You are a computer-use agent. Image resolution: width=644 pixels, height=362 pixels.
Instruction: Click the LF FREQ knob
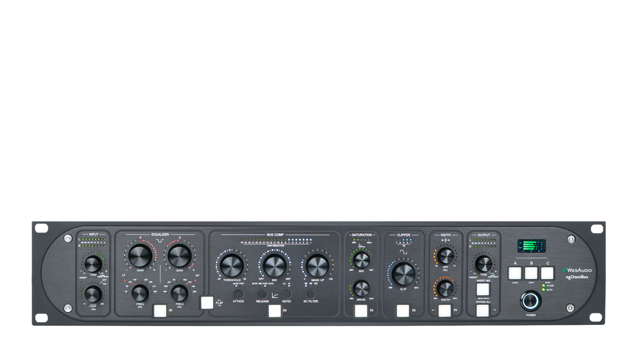click(x=140, y=293)
